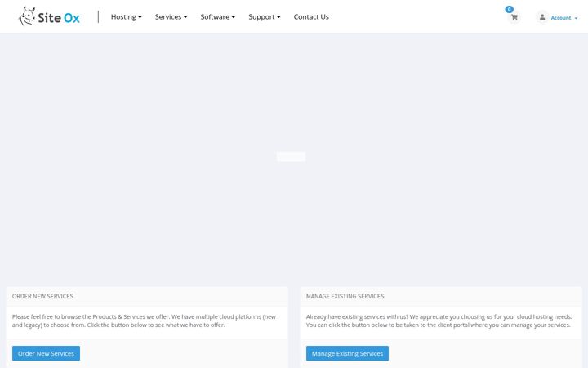Click the Order New Services button

pos(46,353)
